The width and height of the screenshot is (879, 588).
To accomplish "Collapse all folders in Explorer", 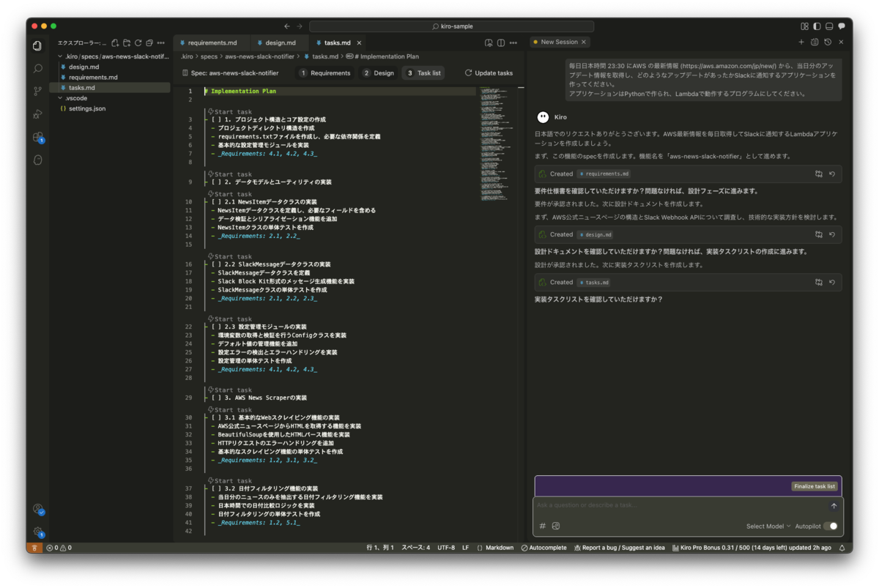I will (x=149, y=42).
